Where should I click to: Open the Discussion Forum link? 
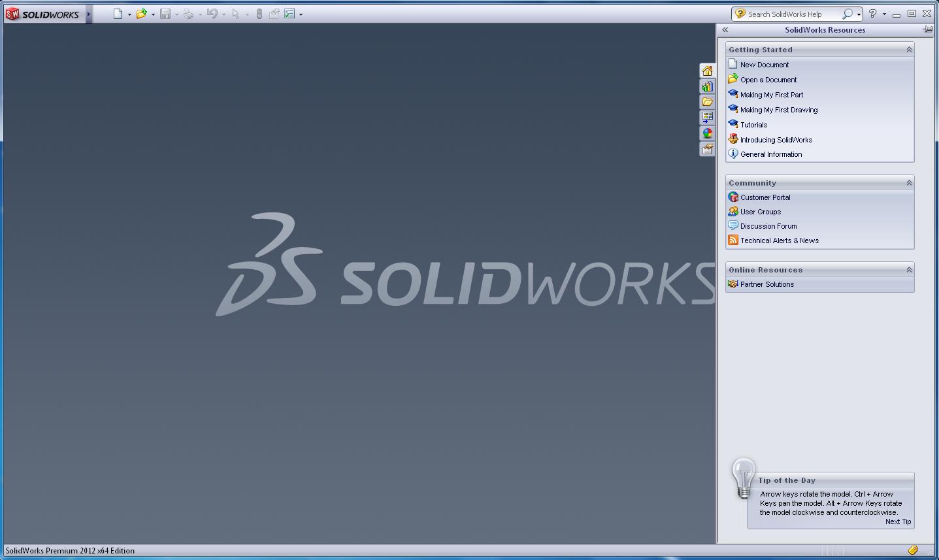(x=768, y=226)
